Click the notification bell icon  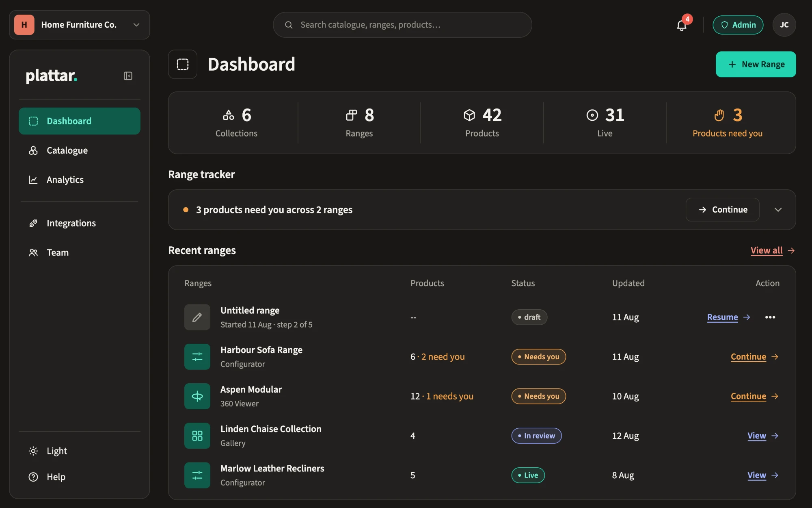(x=682, y=25)
